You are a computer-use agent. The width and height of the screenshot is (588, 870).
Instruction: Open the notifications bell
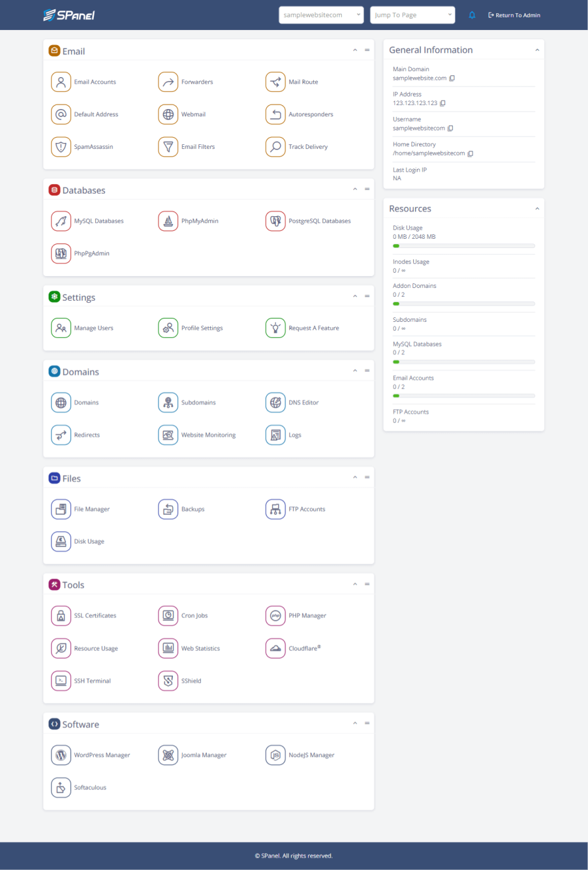pos(472,15)
